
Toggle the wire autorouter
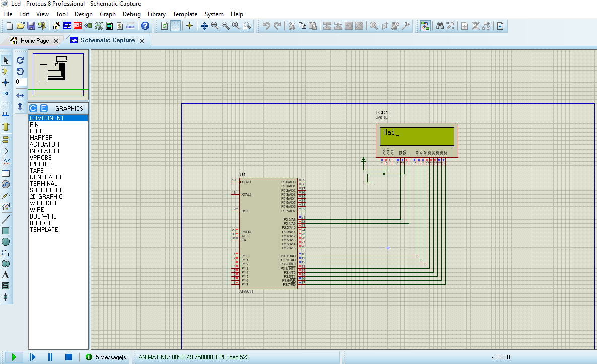(x=425, y=26)
